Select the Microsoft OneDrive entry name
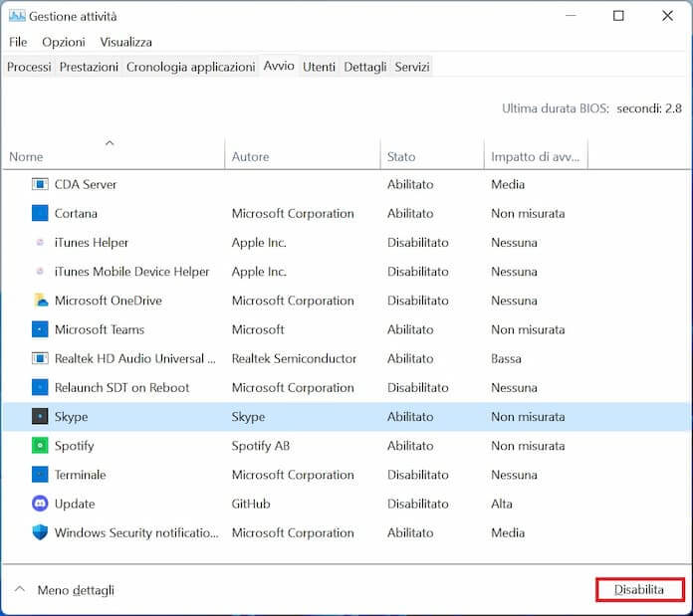 point(109,301)
